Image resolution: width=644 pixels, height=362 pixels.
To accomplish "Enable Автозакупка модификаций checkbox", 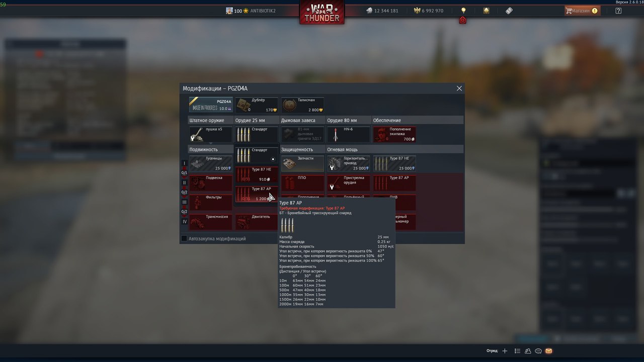I will (184, 238).
